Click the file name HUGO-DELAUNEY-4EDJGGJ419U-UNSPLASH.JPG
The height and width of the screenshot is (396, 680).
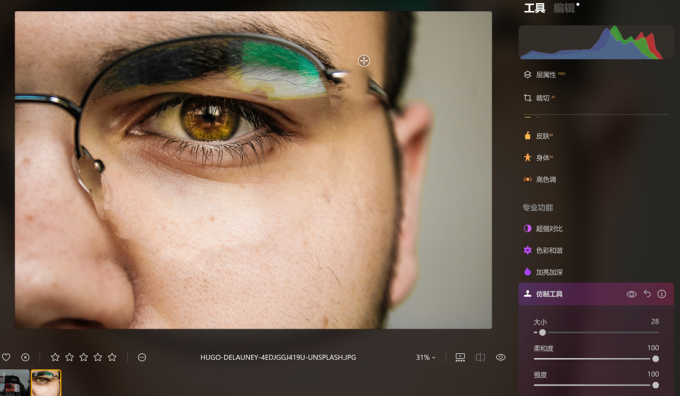[278, 357]
